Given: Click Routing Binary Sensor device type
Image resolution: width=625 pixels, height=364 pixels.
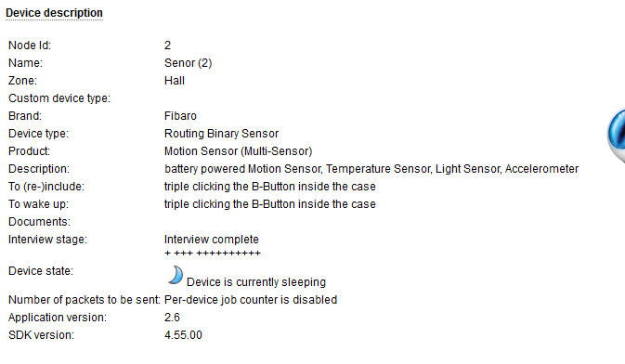Looking at the screenshot, I should pos(221,134).
